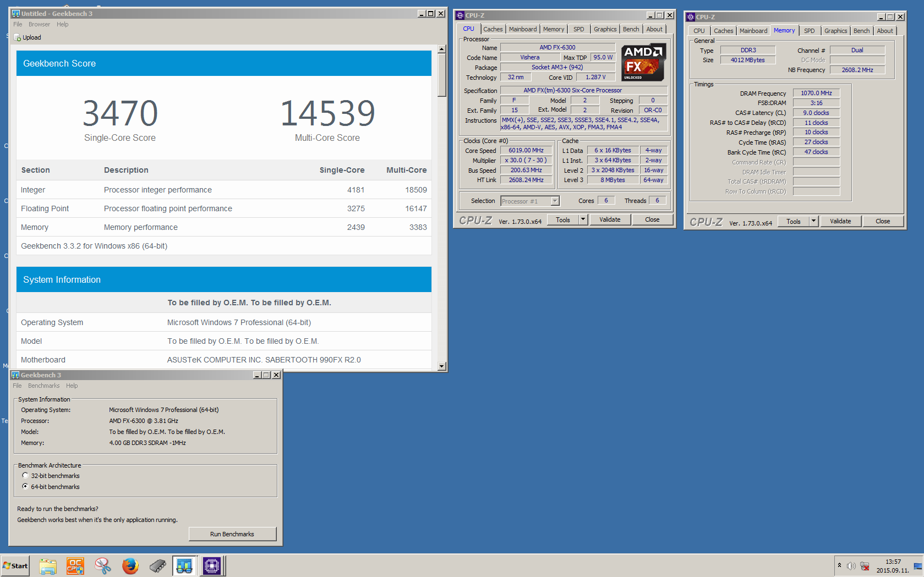This screenshot has width=924, height=577.
Task: Switch to Caches tab in right CPU-Z
Action: [724, 31]
